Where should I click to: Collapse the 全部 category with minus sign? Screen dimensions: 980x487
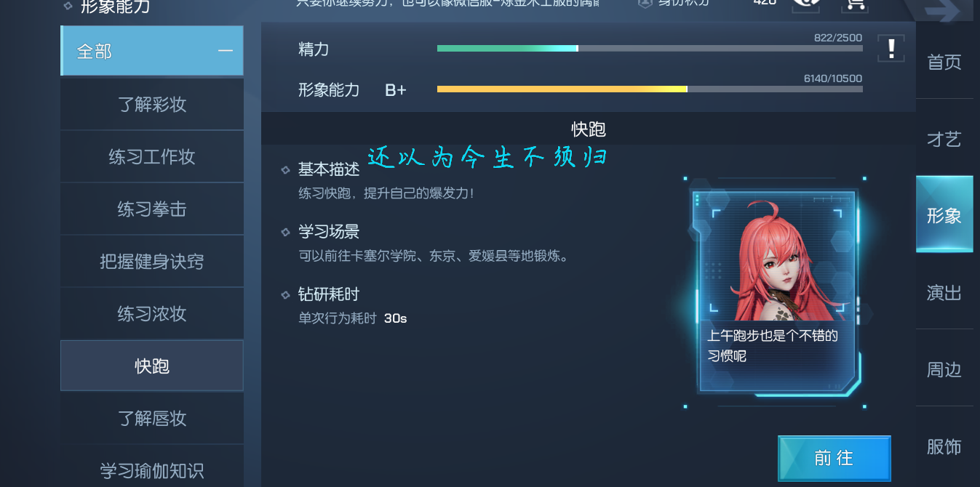point(226,51)
